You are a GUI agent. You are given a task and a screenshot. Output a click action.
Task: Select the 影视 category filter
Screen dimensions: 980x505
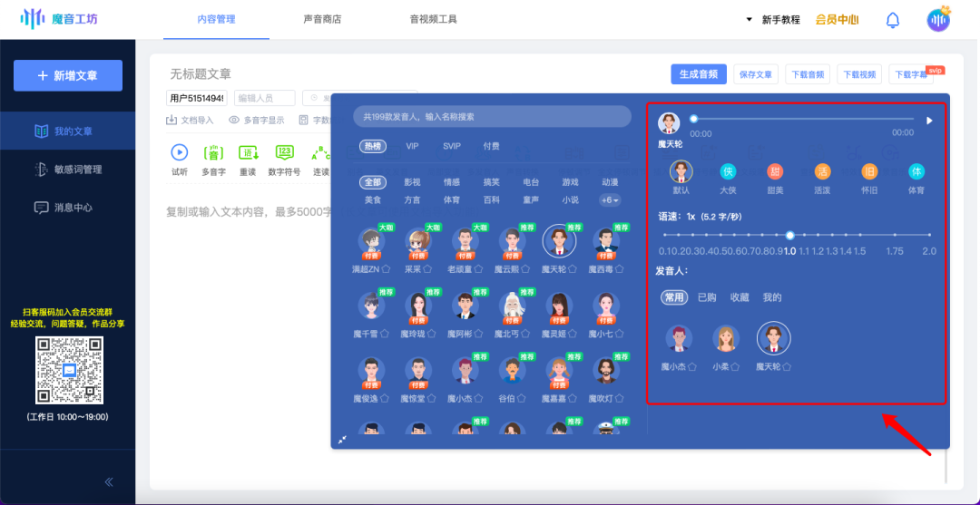coord(413,182)
